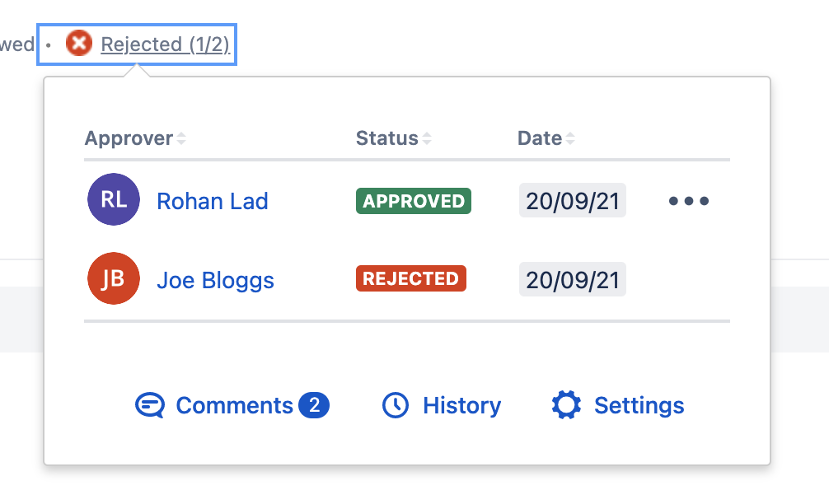View the approval History
The height and width of the screenshot is (504, 829).
[x=461, y=406]
